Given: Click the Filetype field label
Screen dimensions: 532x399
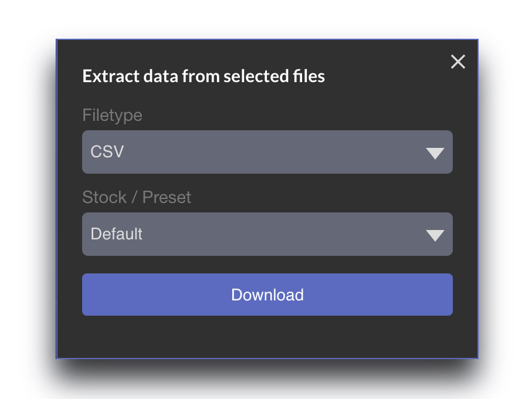Looking at the screenshot, I should point(112,115).
